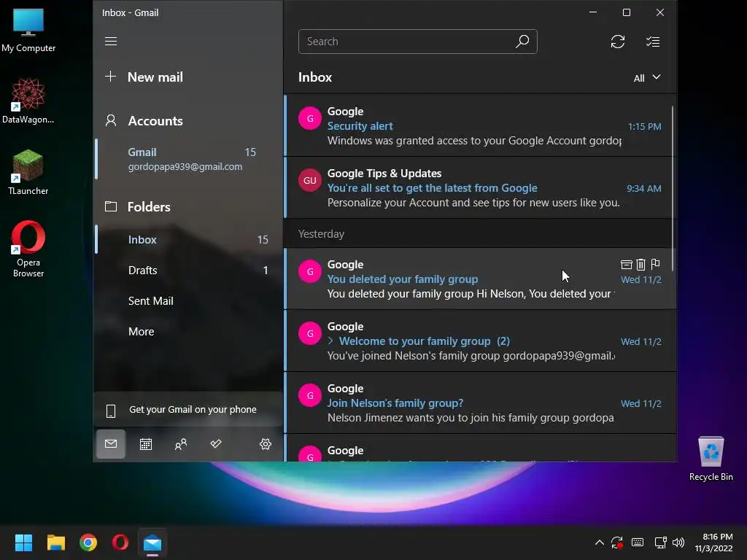This screenshot has width=747, height=560.
Task: Open the Security alert email
Action: pyautogui.click(x=480, y=125)
